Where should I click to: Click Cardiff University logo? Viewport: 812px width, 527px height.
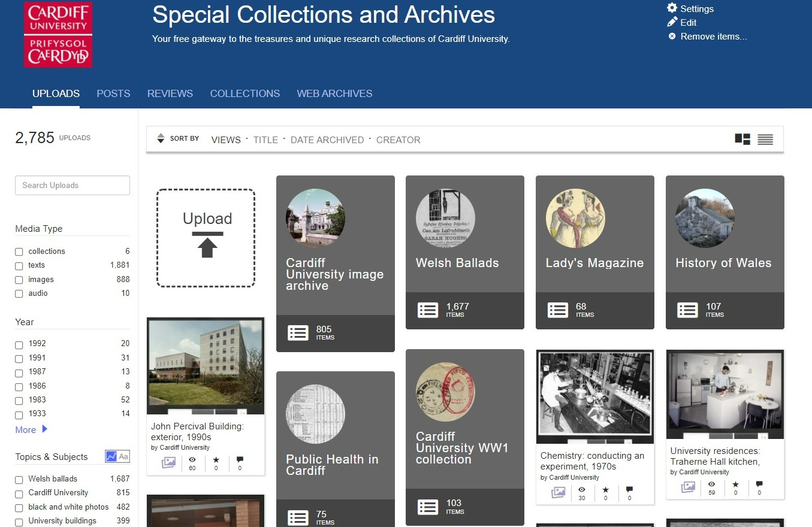coord(58,34)
